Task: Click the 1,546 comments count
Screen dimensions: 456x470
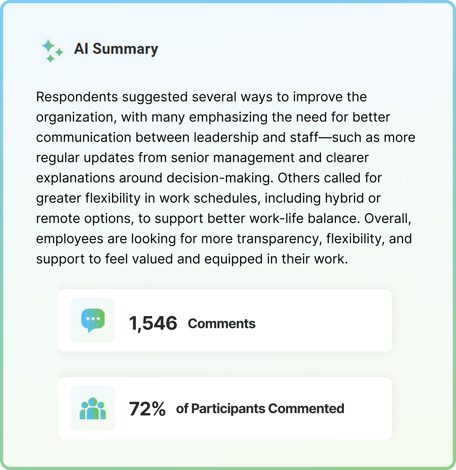Action: pyautogui.click(x=153, y=323)
